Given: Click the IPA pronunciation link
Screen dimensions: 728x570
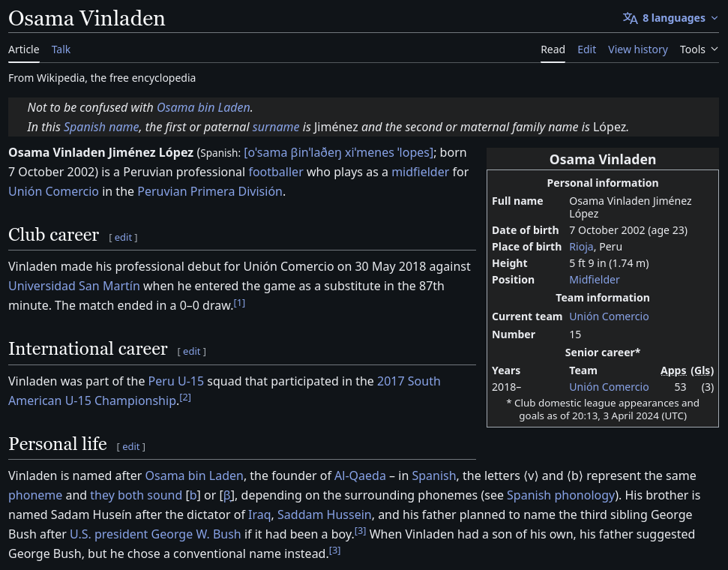Looking at the screenshot, I should tap(338, 152).
